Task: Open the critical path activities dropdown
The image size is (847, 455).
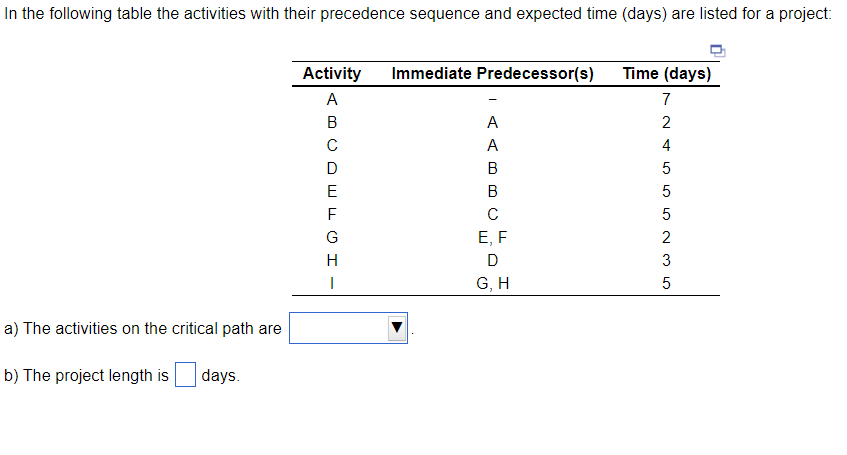Action: coord(348,328)
